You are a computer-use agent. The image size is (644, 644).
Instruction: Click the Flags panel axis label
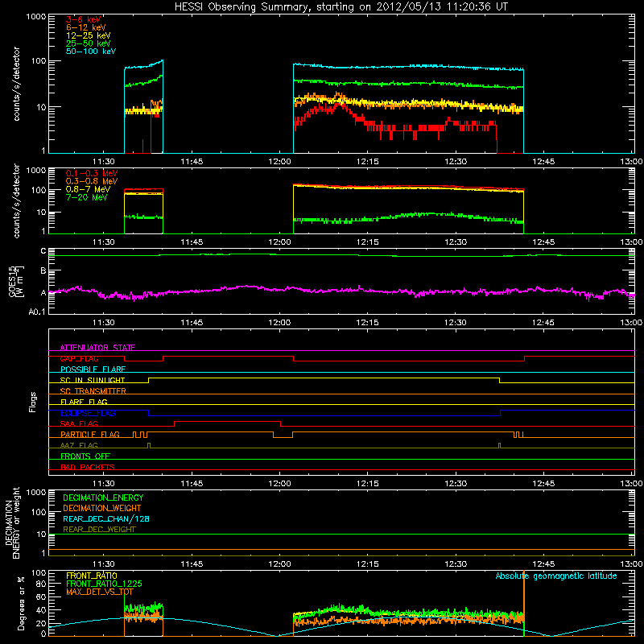point(33,402)
